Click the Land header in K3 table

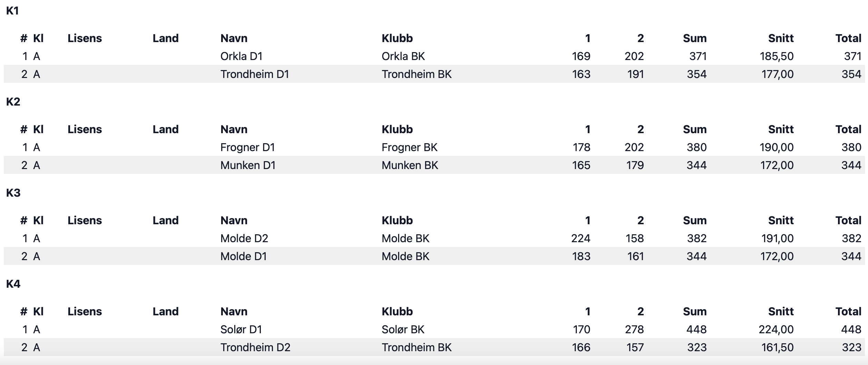pyautogui.click(x=166, y=220)
